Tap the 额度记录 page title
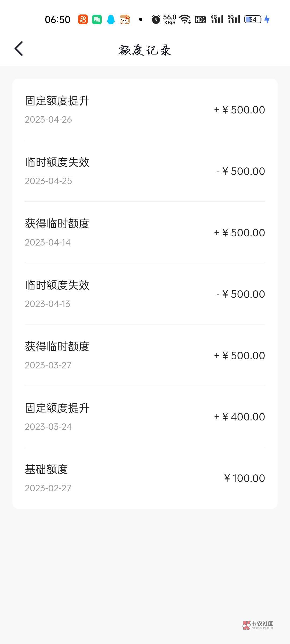 click(x=144, y=50)
